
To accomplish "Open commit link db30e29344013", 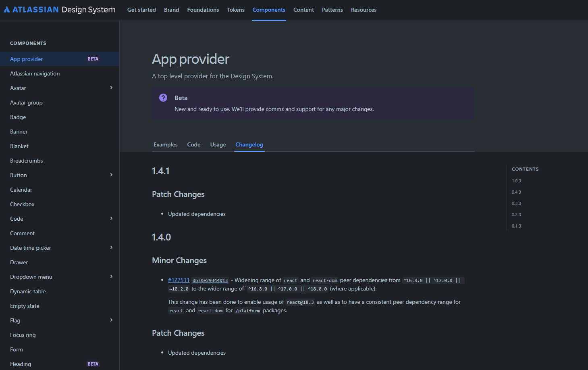I will coord(210,280).
